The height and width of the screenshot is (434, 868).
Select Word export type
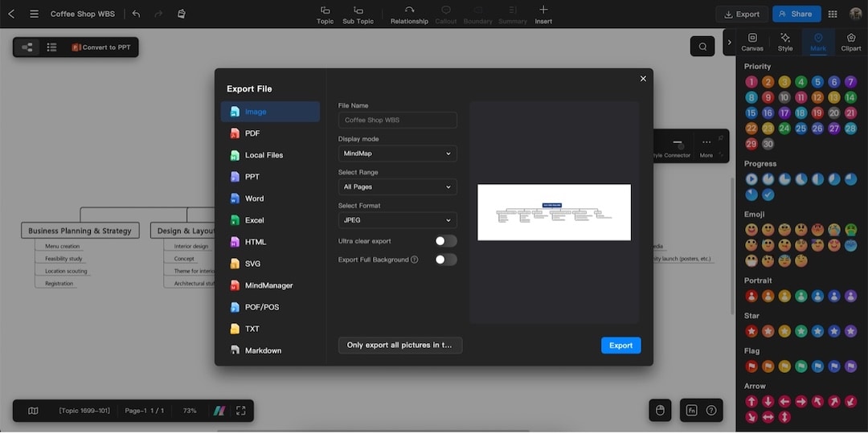(x=270, y=199)
